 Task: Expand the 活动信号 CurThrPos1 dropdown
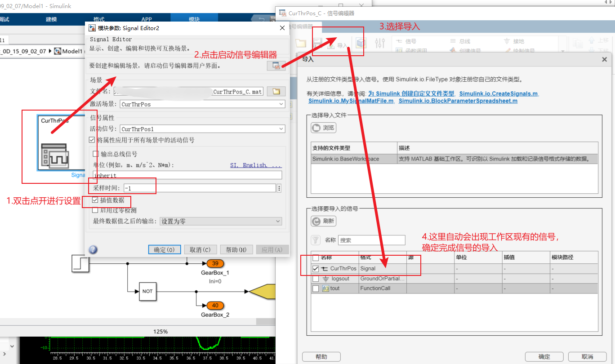coord(282,129)
